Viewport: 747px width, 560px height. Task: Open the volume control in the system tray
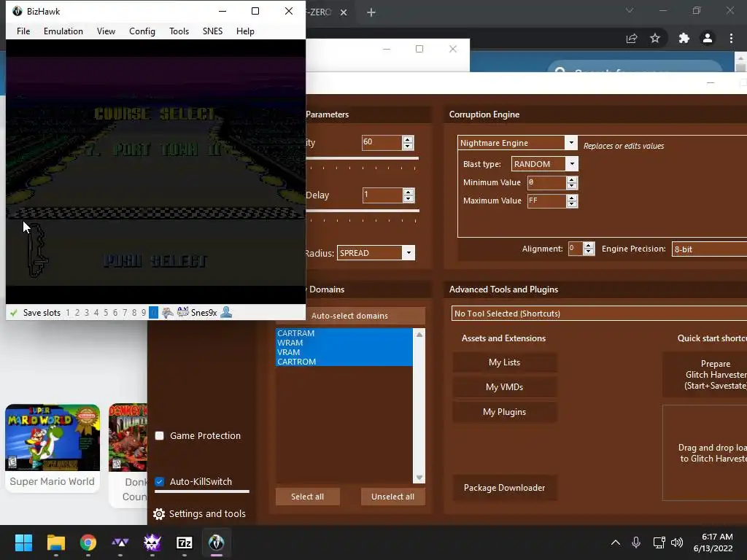(677, 542)
